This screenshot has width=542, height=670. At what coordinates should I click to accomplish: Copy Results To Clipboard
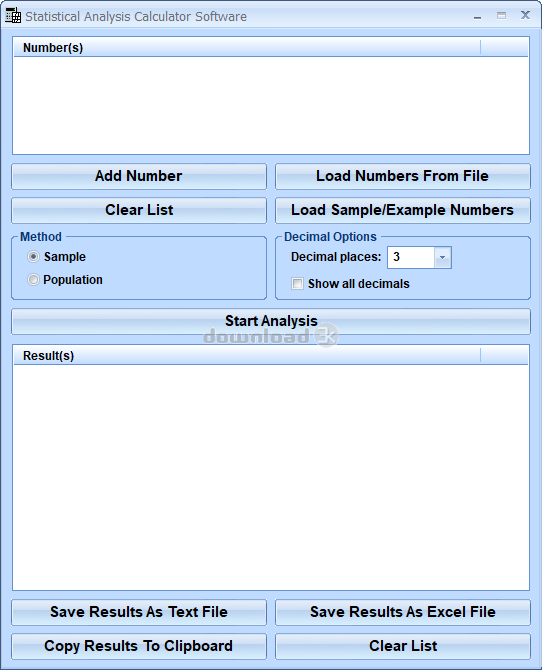coord(139,646)
